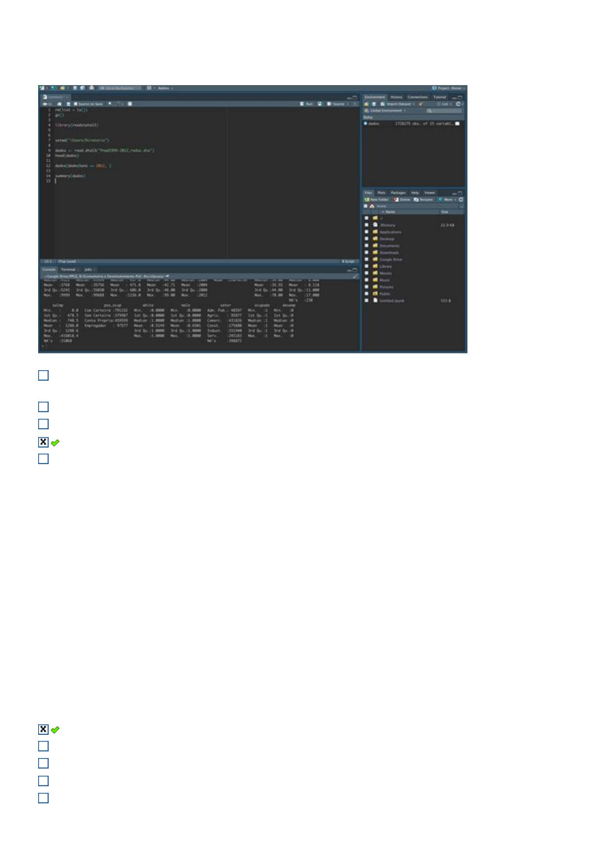Switch to the History tab
This screenshot has height=868, width=595.
[396, 97]
